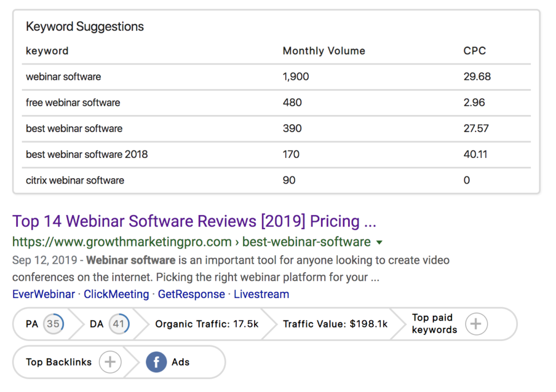Select the 'webinar software' keyword row
The width and height of the screenshot is (556, 392).
click(x=276, y=77)
